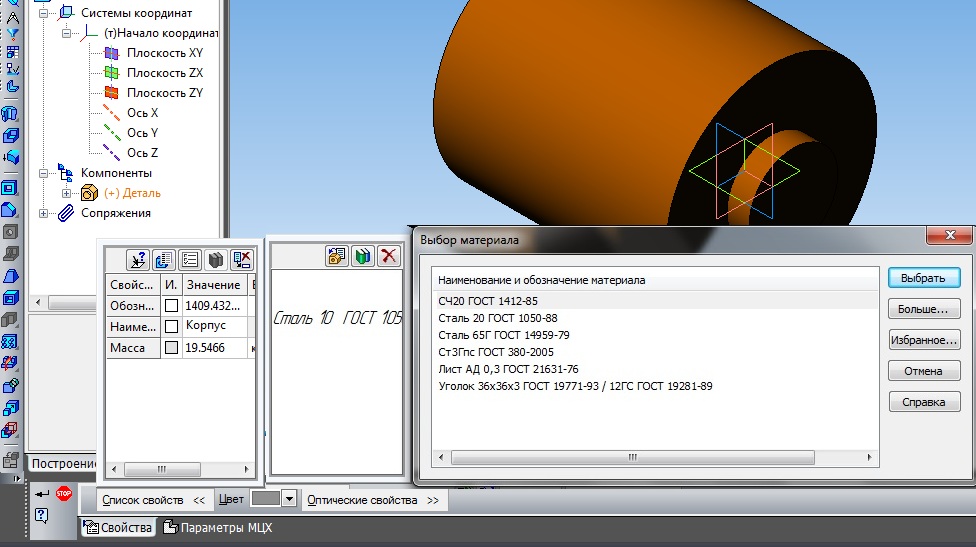Click the gray hole icon in left toolbar

point(11,232)
